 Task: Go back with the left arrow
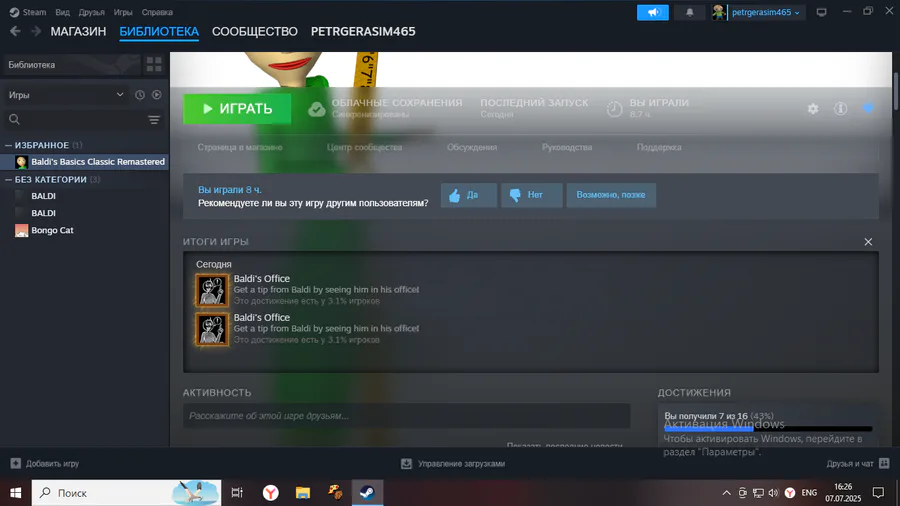click(15, 32)
